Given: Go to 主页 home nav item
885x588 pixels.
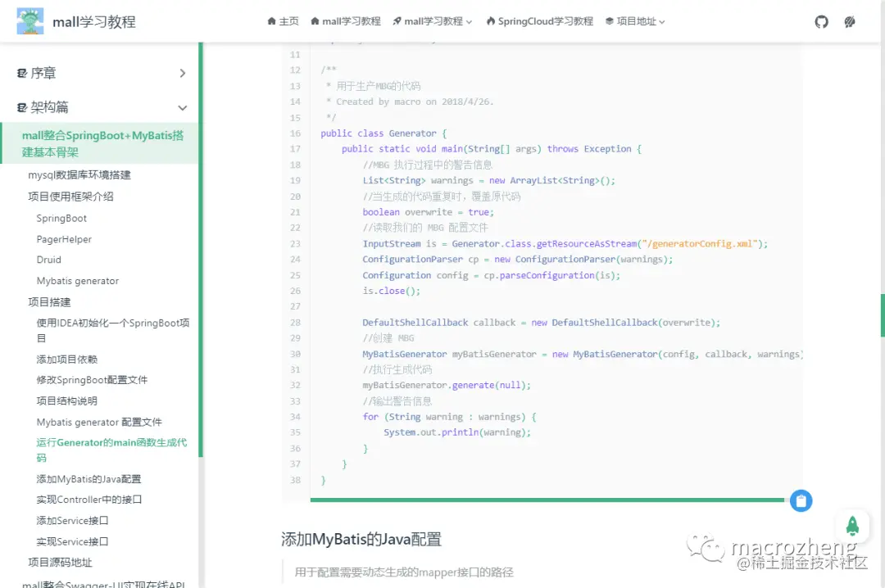Looking at the screenshot, I should (x=284, y=21).
